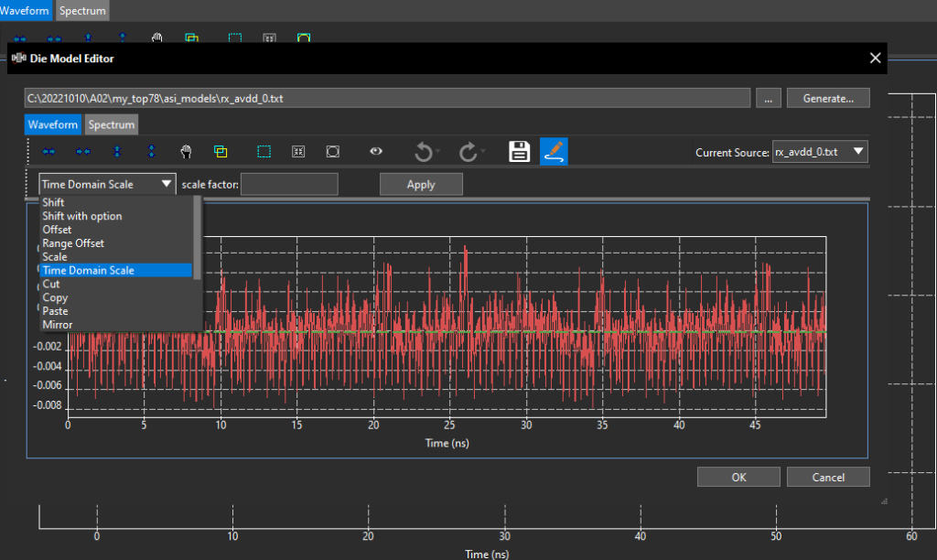937x560 pixels.
Task: Click the undo arrow icon
Action: pyautogui.click(x=424, y=152)
